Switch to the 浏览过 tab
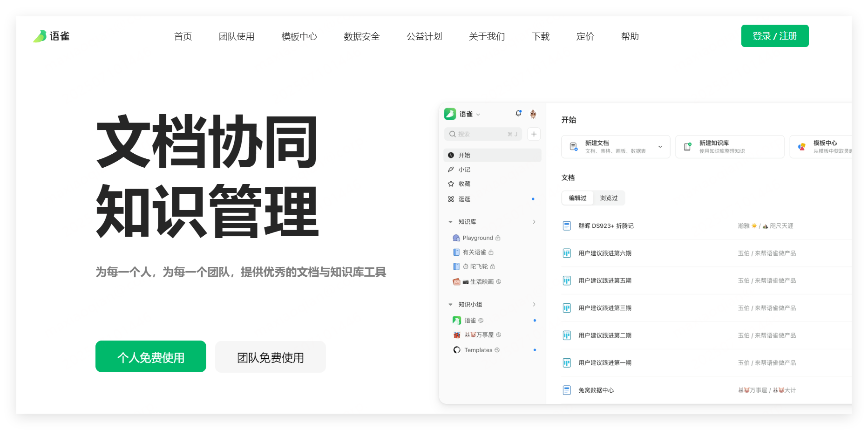Image resolution: width=868 pixels, height=430 pixels. [x=609, y=198]
